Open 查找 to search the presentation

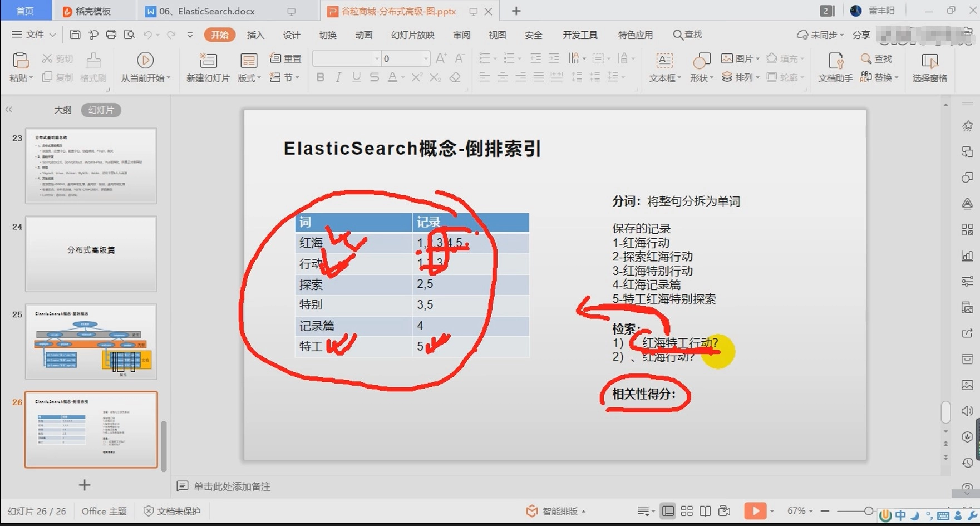point(879,58)
